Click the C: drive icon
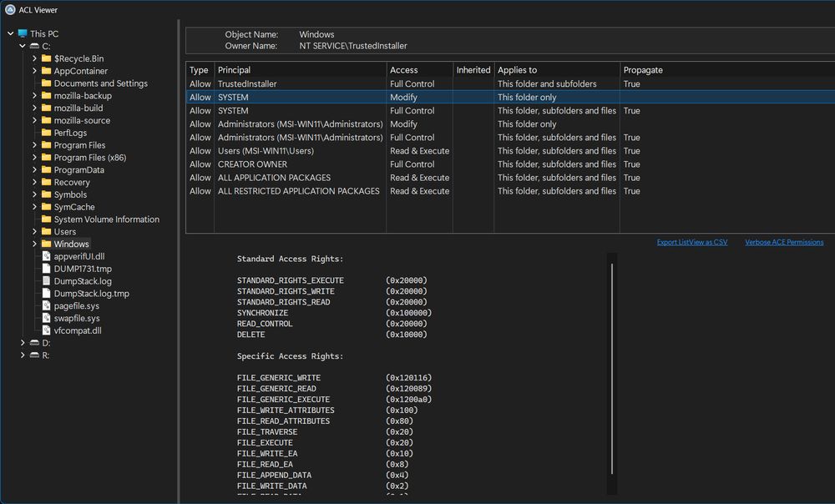 [34, 46]
